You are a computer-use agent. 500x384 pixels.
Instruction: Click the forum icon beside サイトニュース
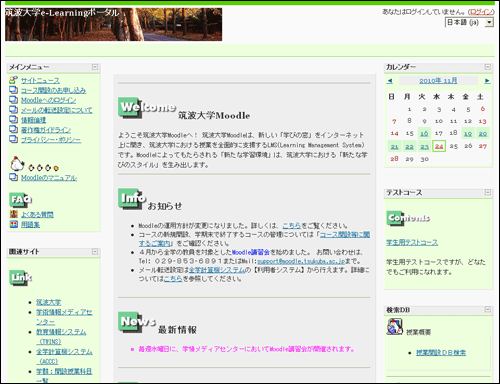[x=13, y=80]
